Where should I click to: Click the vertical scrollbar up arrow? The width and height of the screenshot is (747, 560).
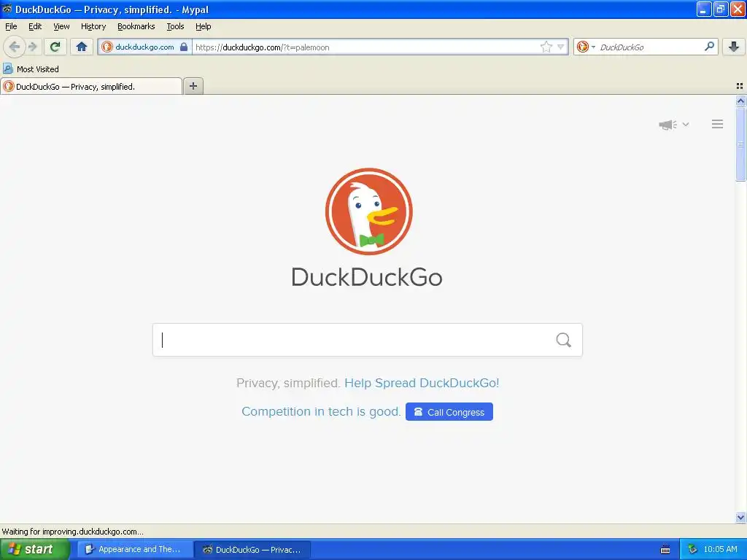tap(740, 101)
